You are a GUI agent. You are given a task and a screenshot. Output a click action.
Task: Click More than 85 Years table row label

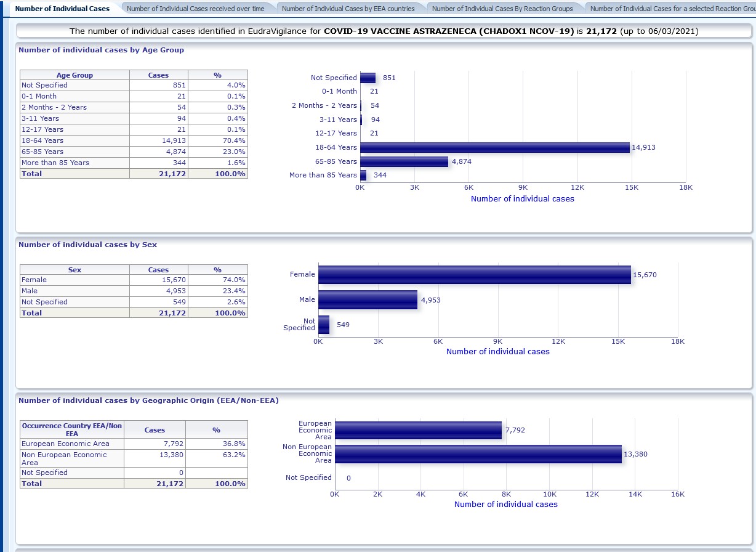pyautogui.click(x=74, y=163)
